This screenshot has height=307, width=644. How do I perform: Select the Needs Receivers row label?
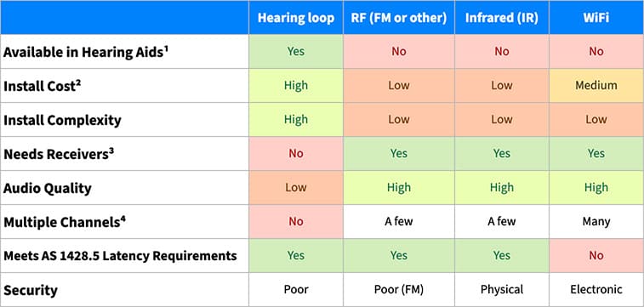click(59, 154)
